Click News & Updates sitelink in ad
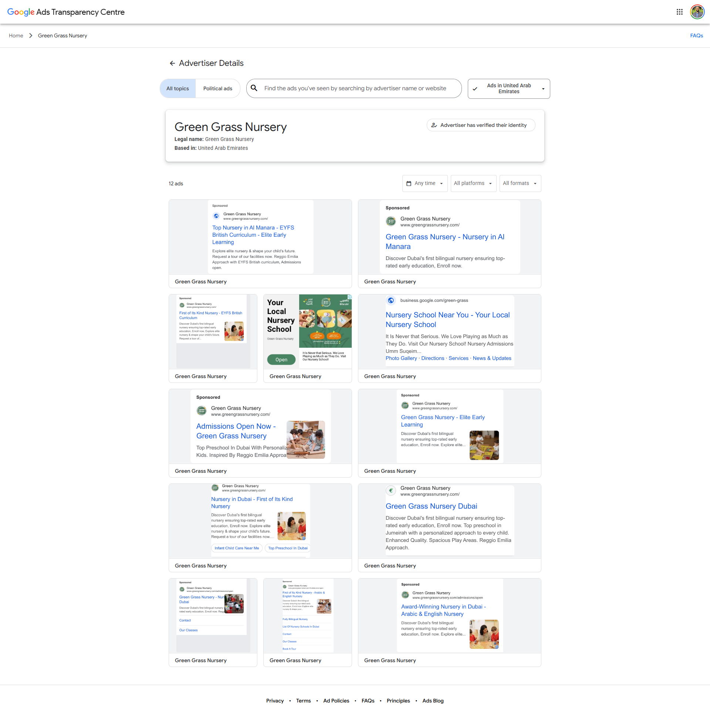Viewport: 710px width, 728px height. (492, 358)
